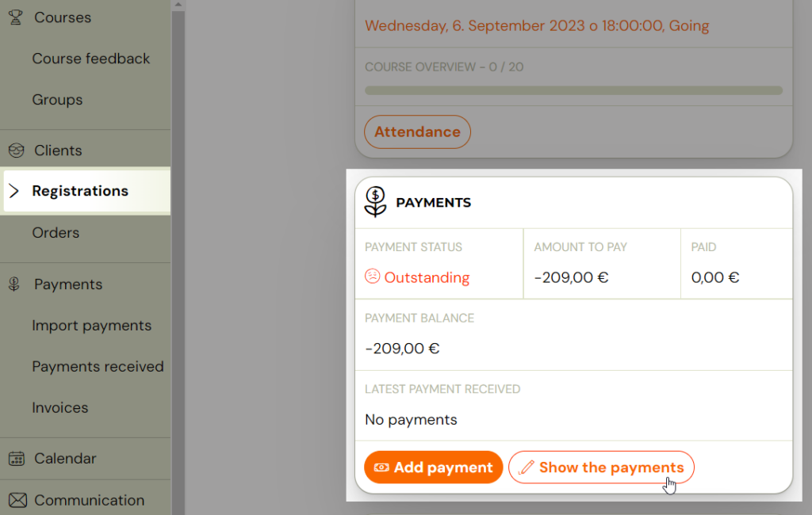This screenshot has height=515, width=812.
Task: Click the Payments flower icon in sidebar
Action: [14, 284]
